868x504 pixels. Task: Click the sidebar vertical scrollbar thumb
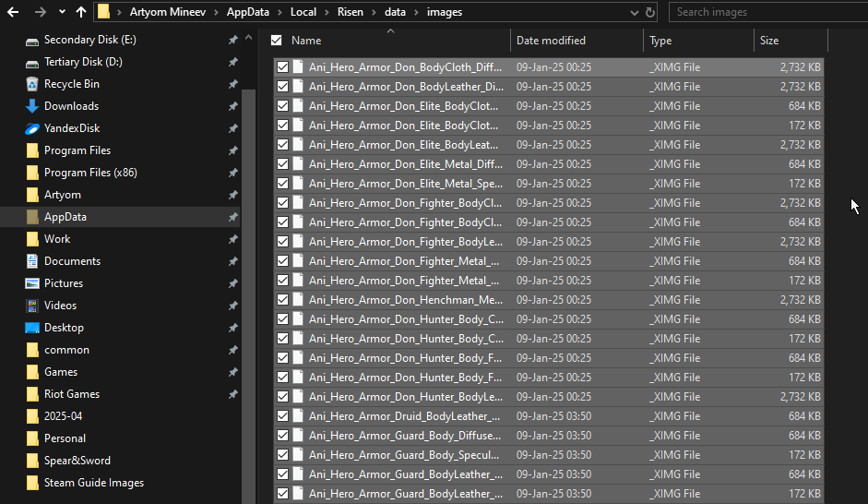coord(248,296)
